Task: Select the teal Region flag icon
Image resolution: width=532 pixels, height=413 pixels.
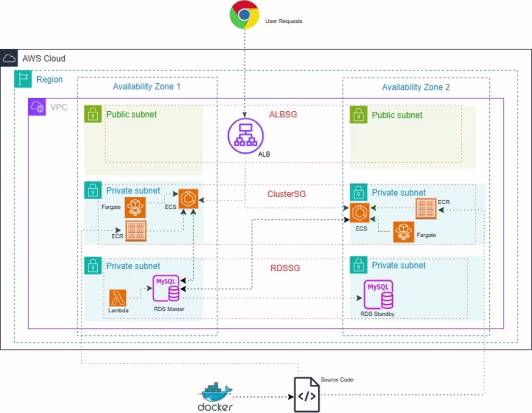Action: [x=23, y=79]
